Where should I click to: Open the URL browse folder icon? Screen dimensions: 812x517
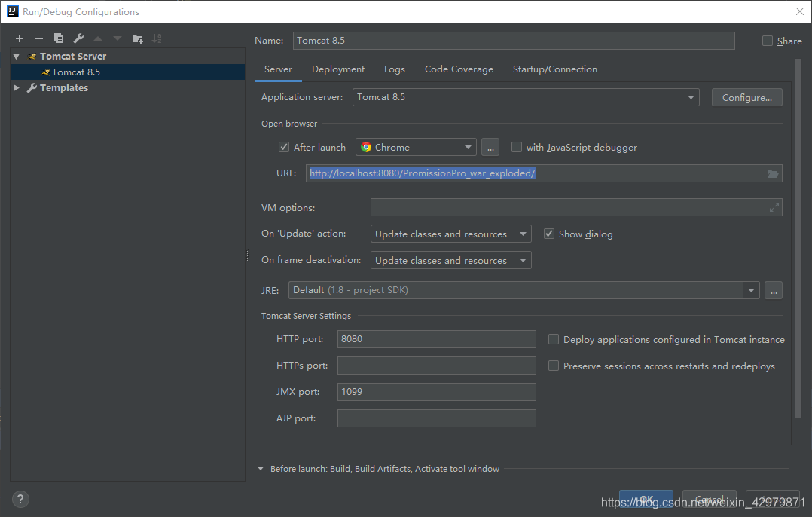[773, 173]
